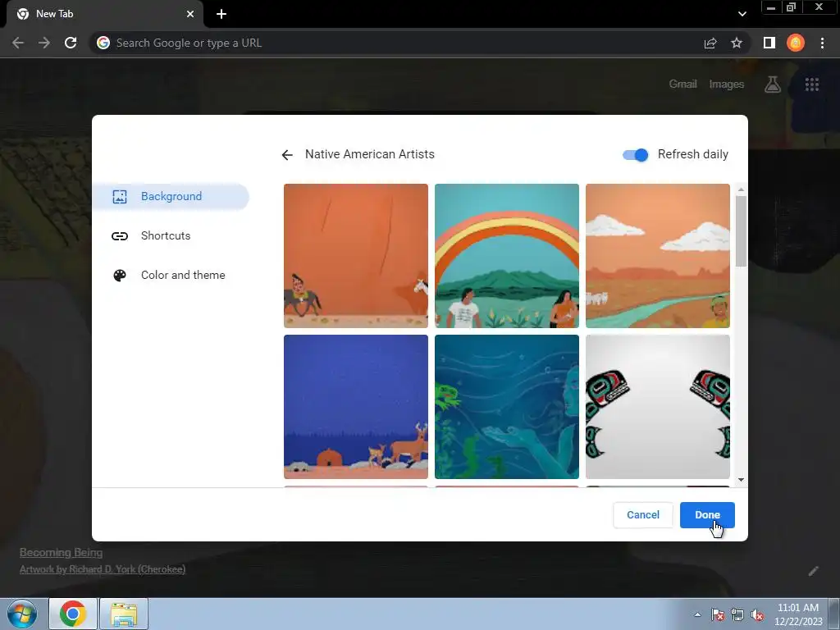The image size is (840, 630).
Task: Click the Background picture icon in sidebar
Action: tap(120, 197)
